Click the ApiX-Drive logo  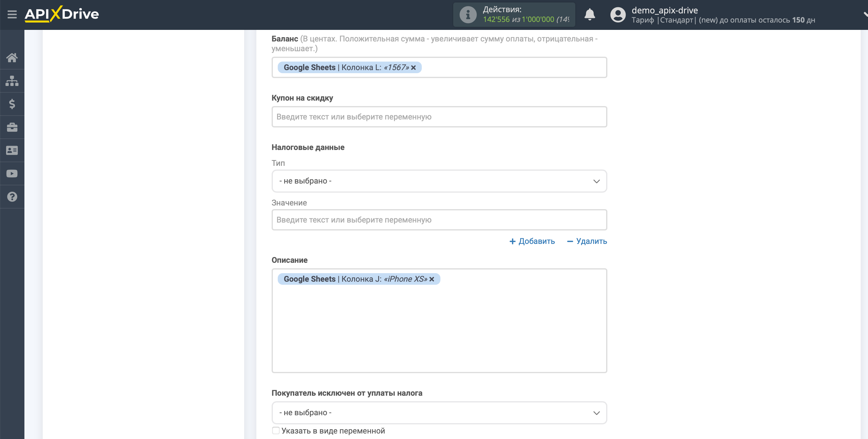[62, 14]
